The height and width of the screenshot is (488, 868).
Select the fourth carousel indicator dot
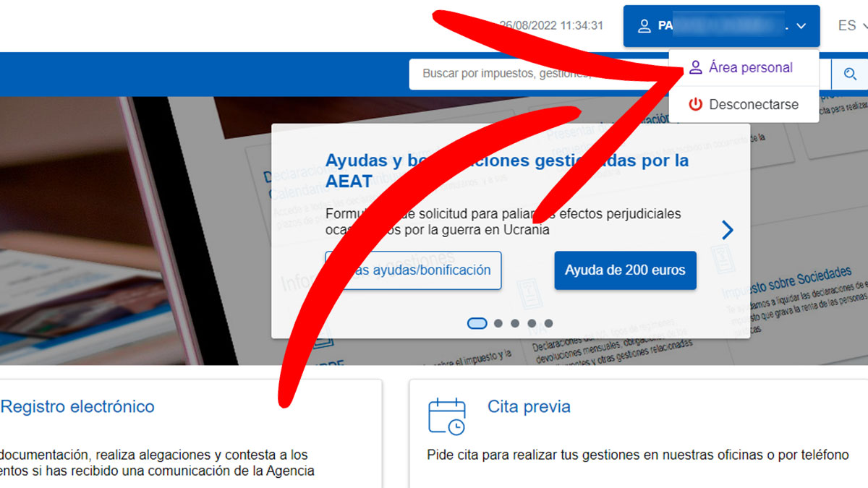pos(532,323)
